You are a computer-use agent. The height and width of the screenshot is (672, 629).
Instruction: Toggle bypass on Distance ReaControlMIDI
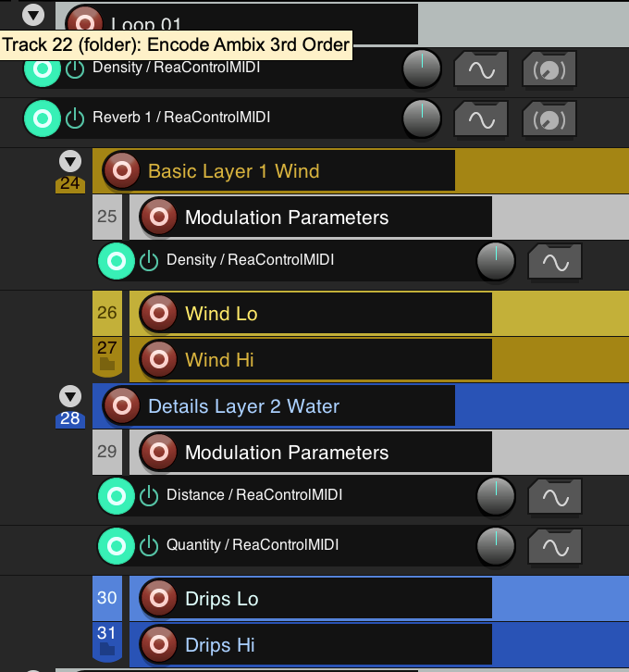(149, 496)
